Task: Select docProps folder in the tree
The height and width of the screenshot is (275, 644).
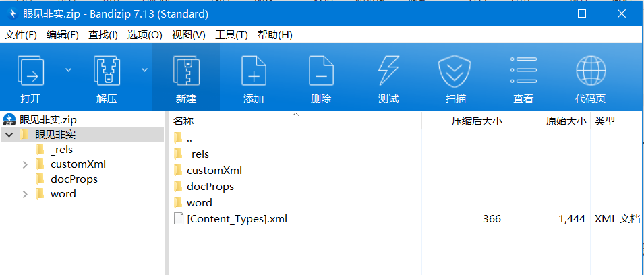Action: (x=74, y=179)
